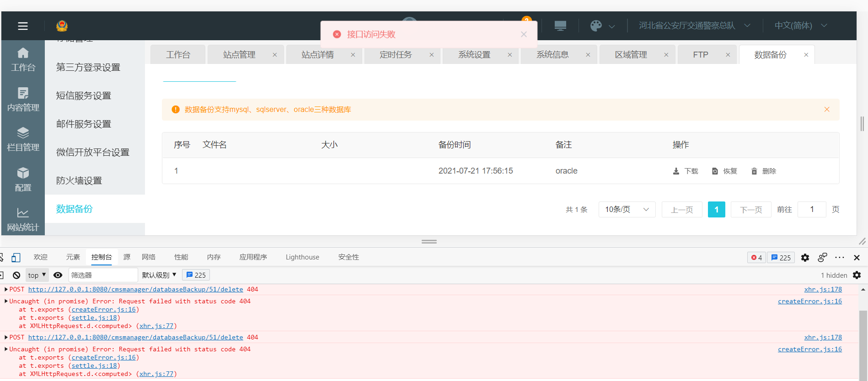Open the 网络 DevTools tab
This screenshot has width=868, height=381.
[x=149, y=257]
